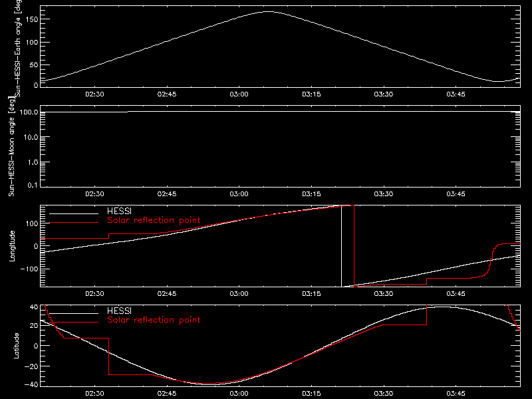This screenshot has width=532, height=399.
Task: Click the 50 tick label on Earth angle plot
Action: point(34,65)
